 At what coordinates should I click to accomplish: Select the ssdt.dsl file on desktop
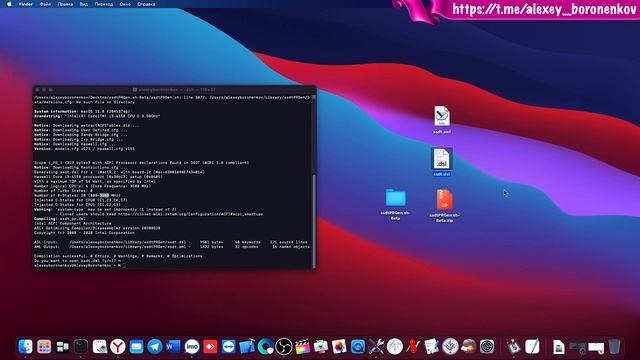pos(442,162)
